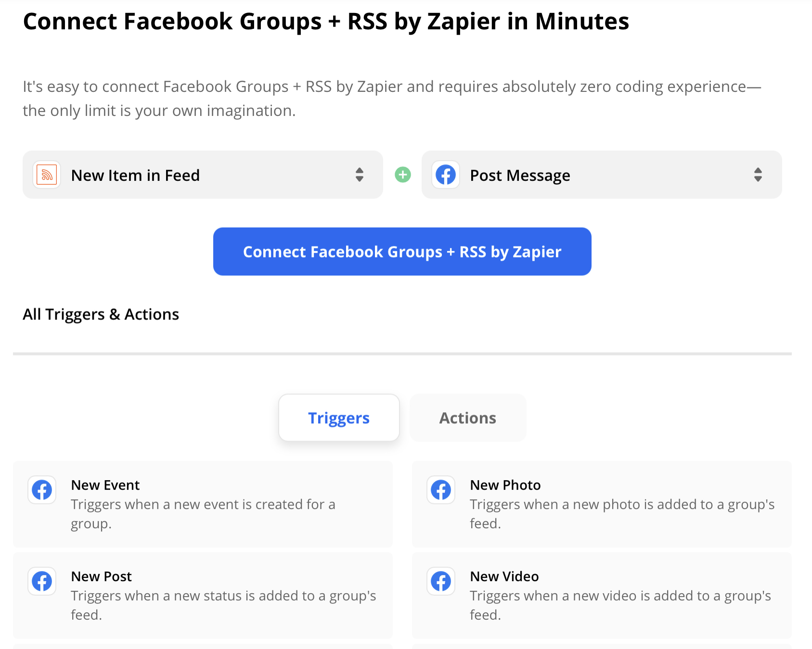This screenshot has width=812, height=649.
Task: Click up-down arrows of New Item in Feed
Action: [x=360, y=175]
